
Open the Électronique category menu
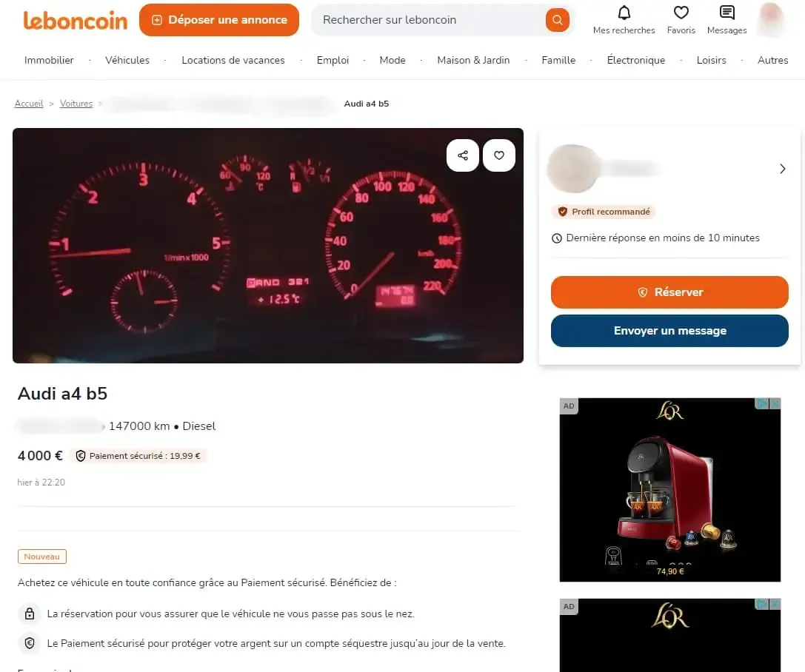coord(635,60)
